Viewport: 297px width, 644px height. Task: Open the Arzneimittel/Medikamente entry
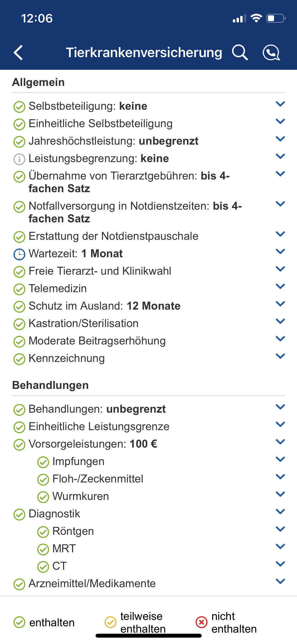[92, 583]
